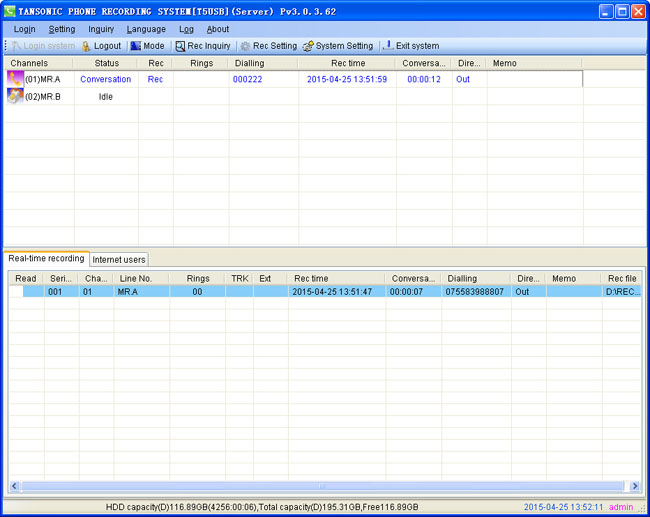Image resolution: width=650 pixels, height=517 pixels.
Task: Open the Login menu
Action: 24,29
